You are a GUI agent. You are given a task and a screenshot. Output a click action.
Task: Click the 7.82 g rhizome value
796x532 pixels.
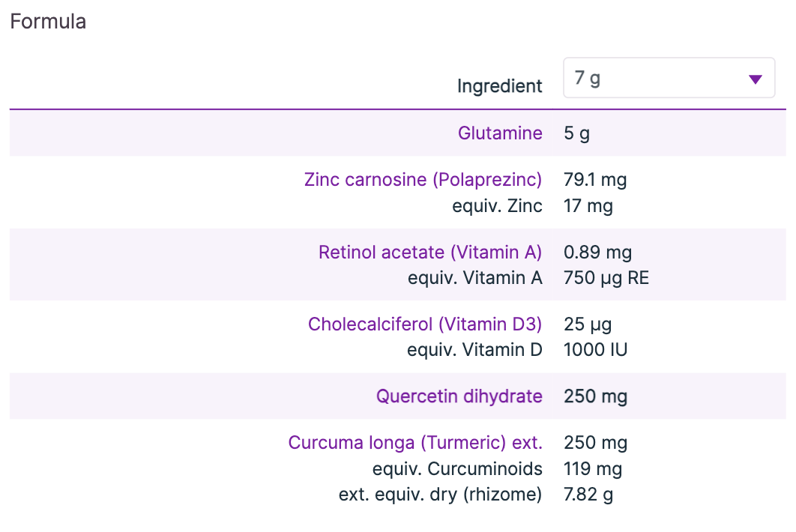(x=588, y=495)
